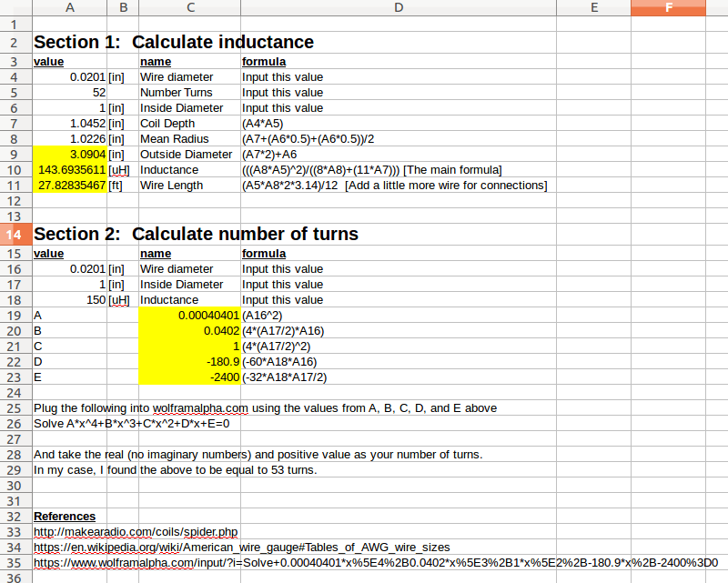The height and width of the screenshot is (583, 728).
Task: Click the 'References' heading cell
Action: [65, 517]
